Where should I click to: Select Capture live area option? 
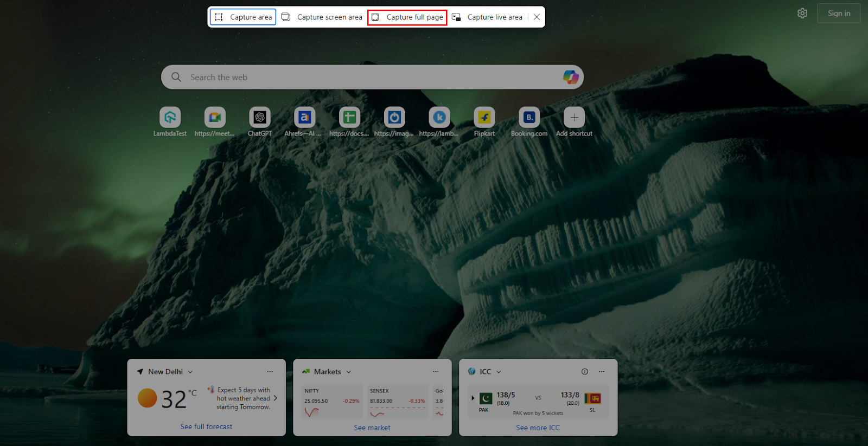tap(487, 17)
